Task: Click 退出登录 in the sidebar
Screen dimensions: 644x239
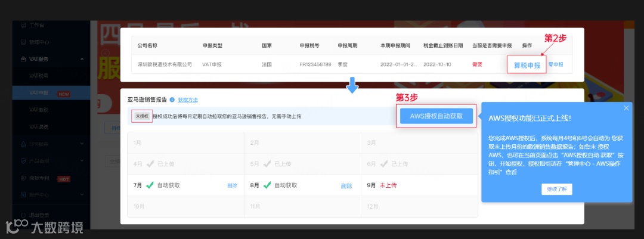Action: click(x=39, y=215)
